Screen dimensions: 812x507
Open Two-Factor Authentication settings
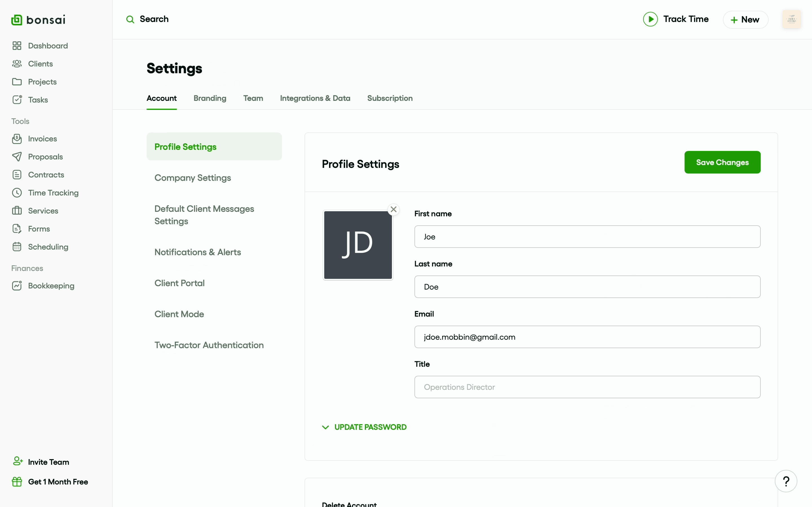(x=209, y=345)
